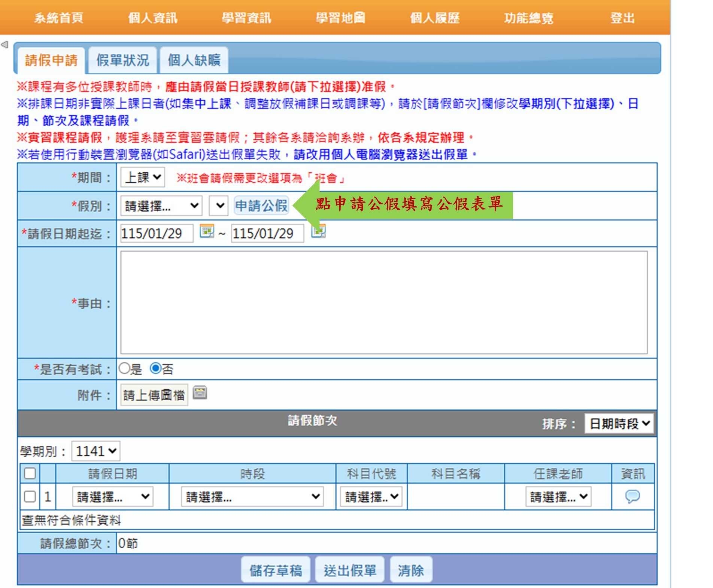713x588 pixels.
Task: Expand the 期間 dropdown showing 上課
Action: [x=143, y=177]
